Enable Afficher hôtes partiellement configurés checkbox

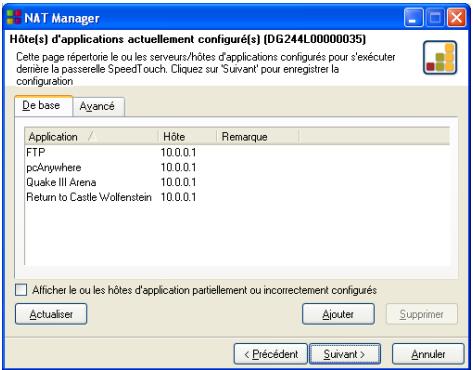pyautogui.click(x=21, y=290)
